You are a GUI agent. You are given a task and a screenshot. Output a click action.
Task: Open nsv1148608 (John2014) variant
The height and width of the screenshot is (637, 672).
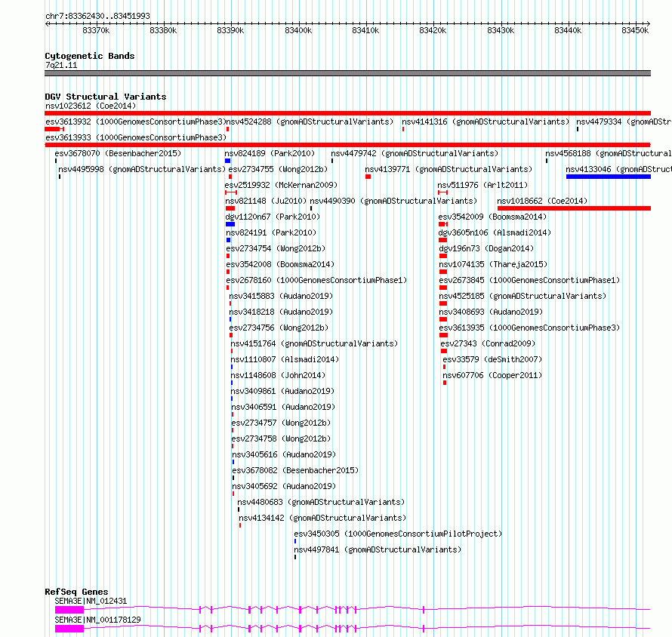pyautogui.click(x=278, y=375)
